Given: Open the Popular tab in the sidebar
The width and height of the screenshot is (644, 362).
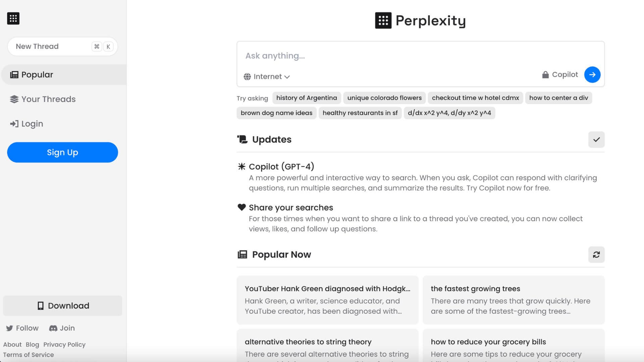Looking at the screenshot, I should (37, 75).
